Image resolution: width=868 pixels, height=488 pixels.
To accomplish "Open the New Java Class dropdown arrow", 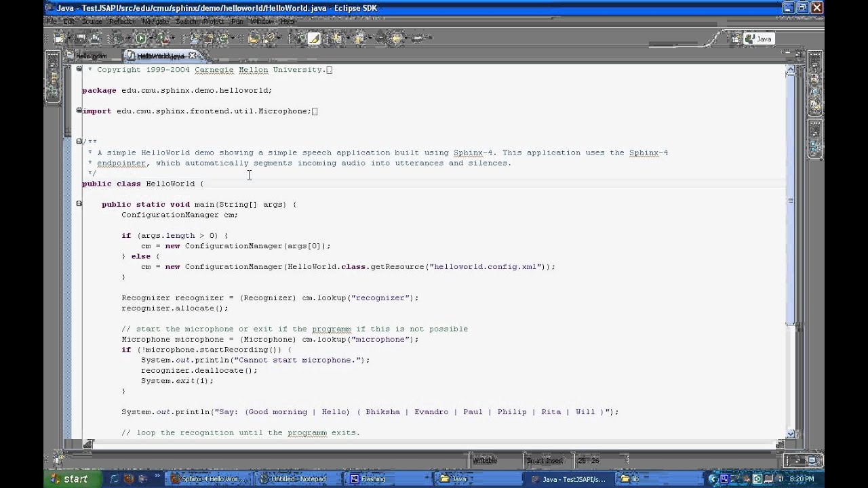I will point(233,39).
